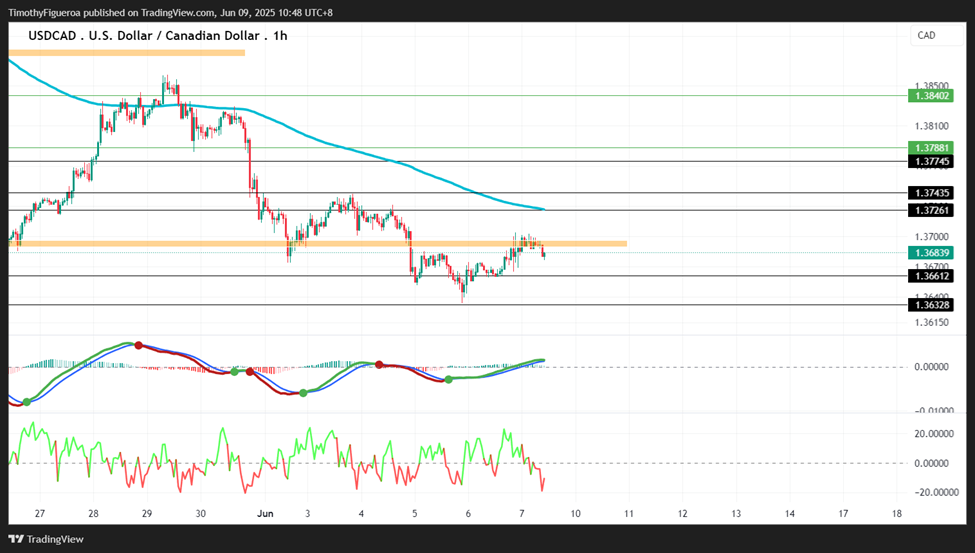Image resolution: width=975 pixels, height=553 pixels.
Task: Click date 17 on the time axis
Action: 843,513
